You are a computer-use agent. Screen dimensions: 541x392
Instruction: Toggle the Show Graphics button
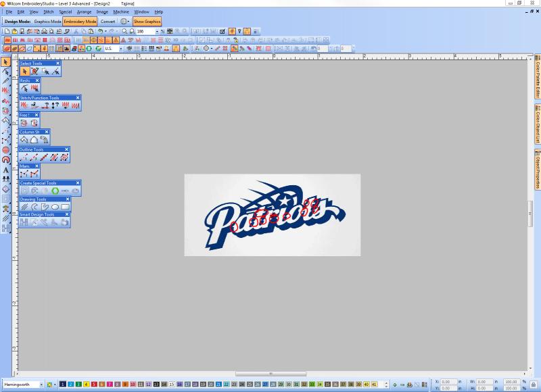[x=147, y=22]
